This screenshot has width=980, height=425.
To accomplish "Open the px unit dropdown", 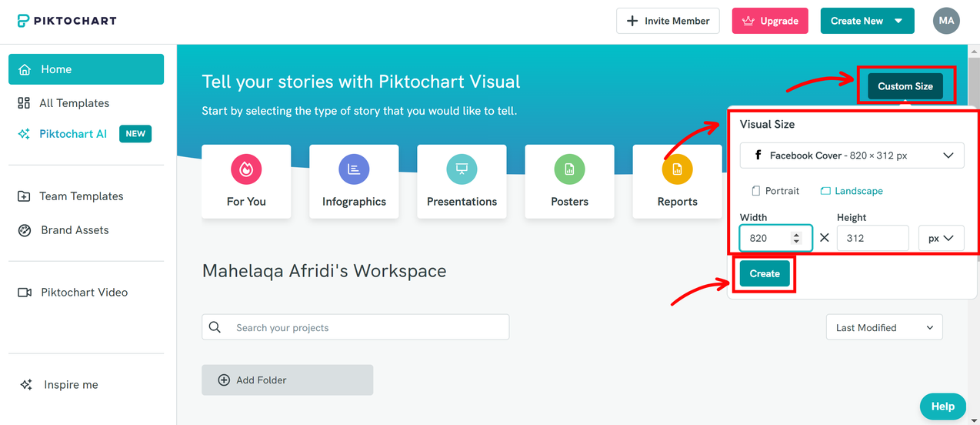I will point(941,238).
